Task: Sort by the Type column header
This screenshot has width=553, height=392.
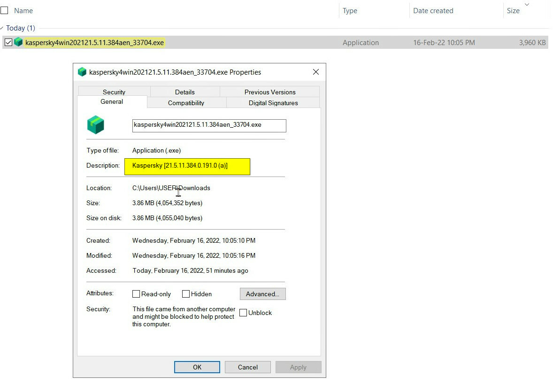Action: (350, 11)
